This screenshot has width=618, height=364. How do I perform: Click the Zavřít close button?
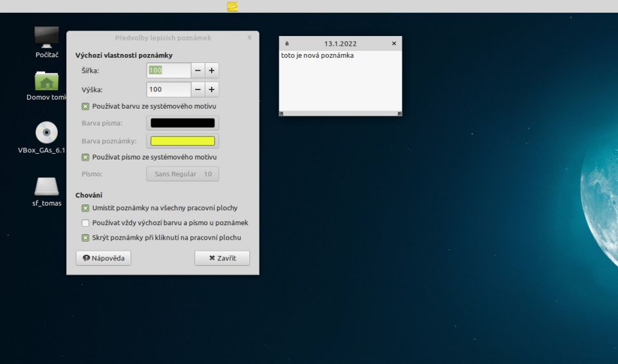point(222,258)
